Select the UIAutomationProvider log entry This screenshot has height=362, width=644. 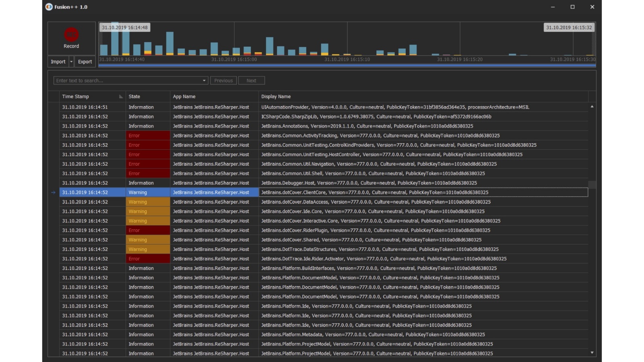tap(324, 107)
